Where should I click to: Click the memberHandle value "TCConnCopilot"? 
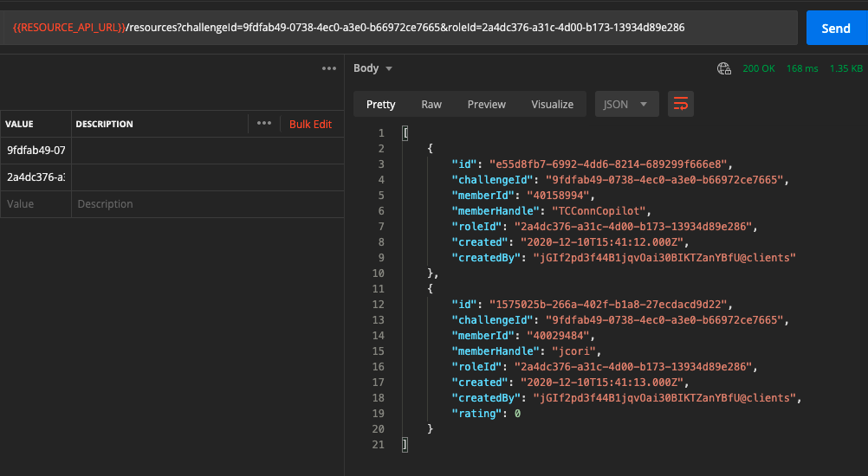pos(599,211)
